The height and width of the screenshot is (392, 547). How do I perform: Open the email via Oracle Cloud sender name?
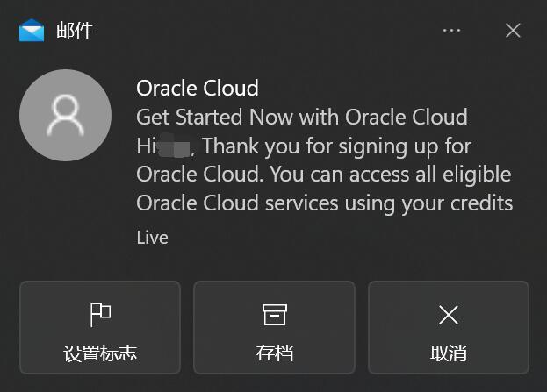[198, 88]
